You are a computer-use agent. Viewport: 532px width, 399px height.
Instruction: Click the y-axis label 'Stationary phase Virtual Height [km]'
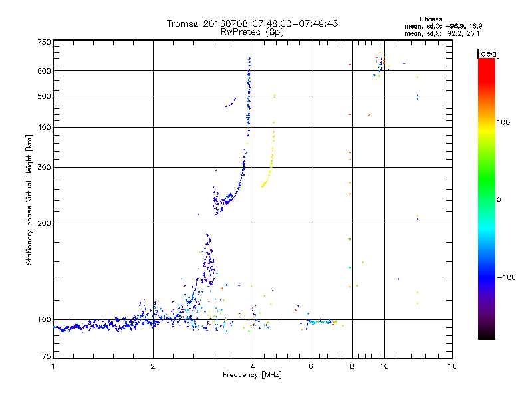point(29,199)
